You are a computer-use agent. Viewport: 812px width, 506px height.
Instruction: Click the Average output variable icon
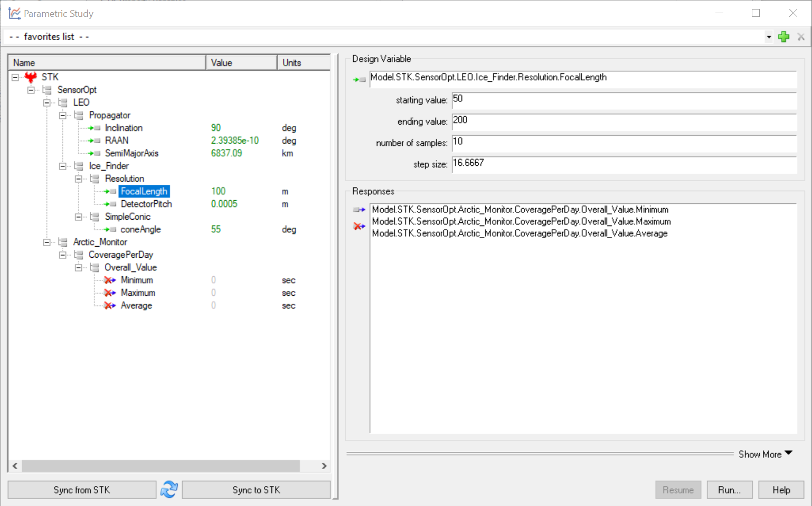110,305
